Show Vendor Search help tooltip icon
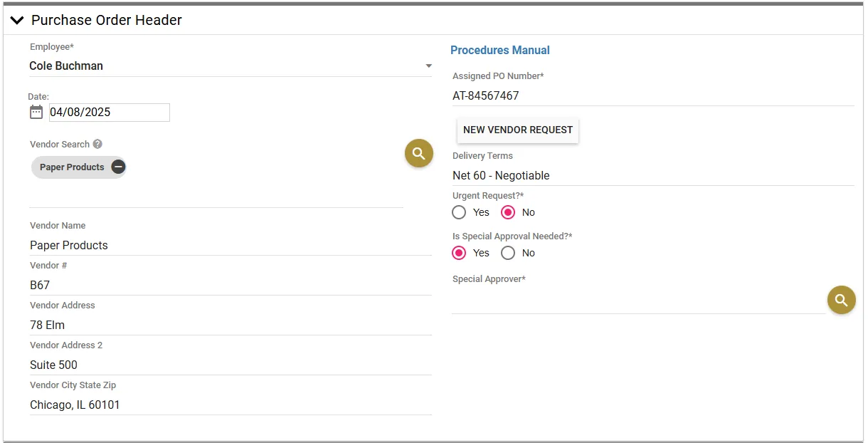 (97, 144)
